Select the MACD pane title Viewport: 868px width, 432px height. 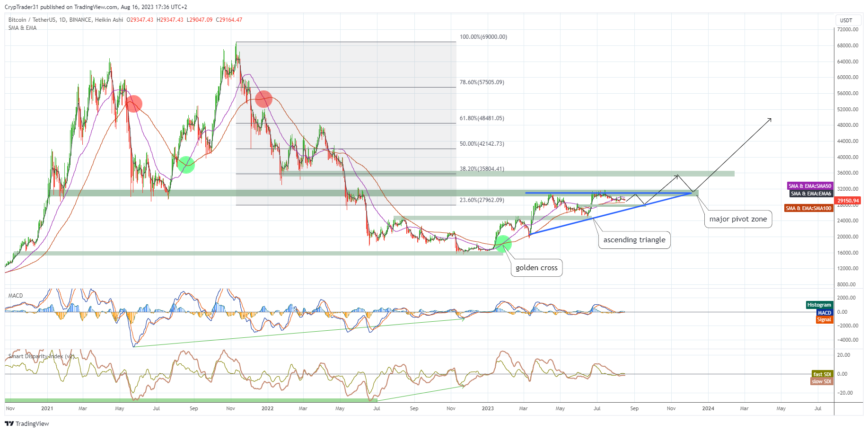click(x=16, y=296)
